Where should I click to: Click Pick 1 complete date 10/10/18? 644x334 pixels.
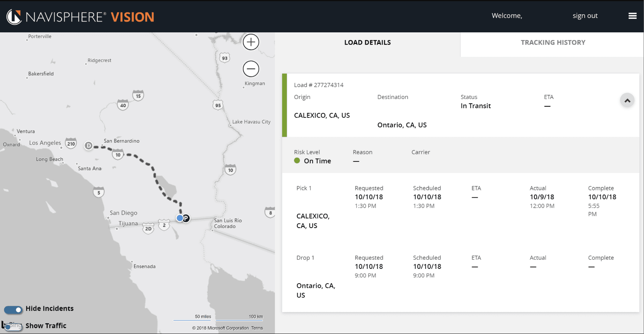(602, 197)
